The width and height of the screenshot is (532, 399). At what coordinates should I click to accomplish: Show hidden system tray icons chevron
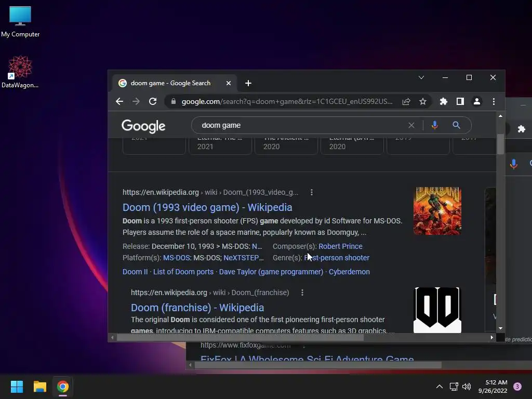click(x=440, y=387)
